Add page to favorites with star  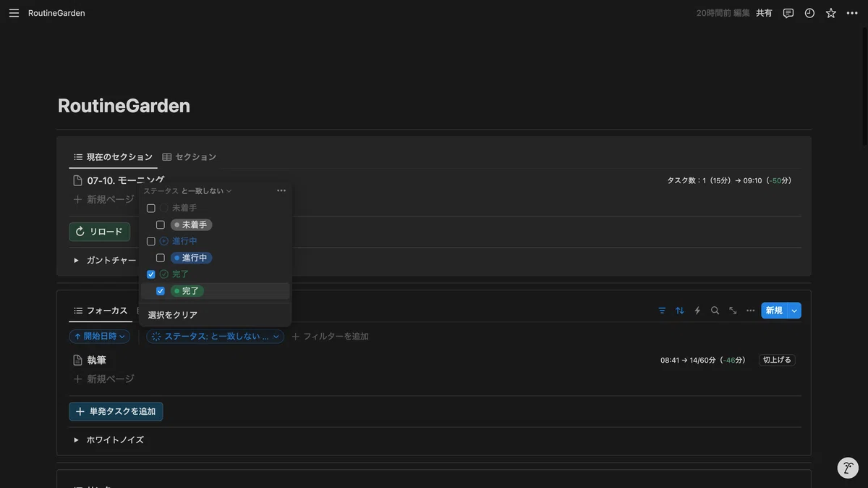[x=831, y=13]
